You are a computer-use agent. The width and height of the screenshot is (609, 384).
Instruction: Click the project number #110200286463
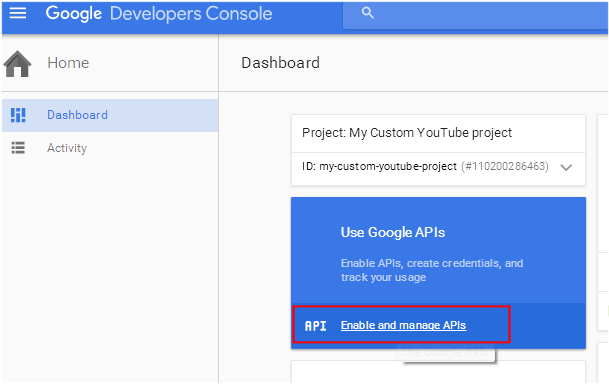pos(505,167)
